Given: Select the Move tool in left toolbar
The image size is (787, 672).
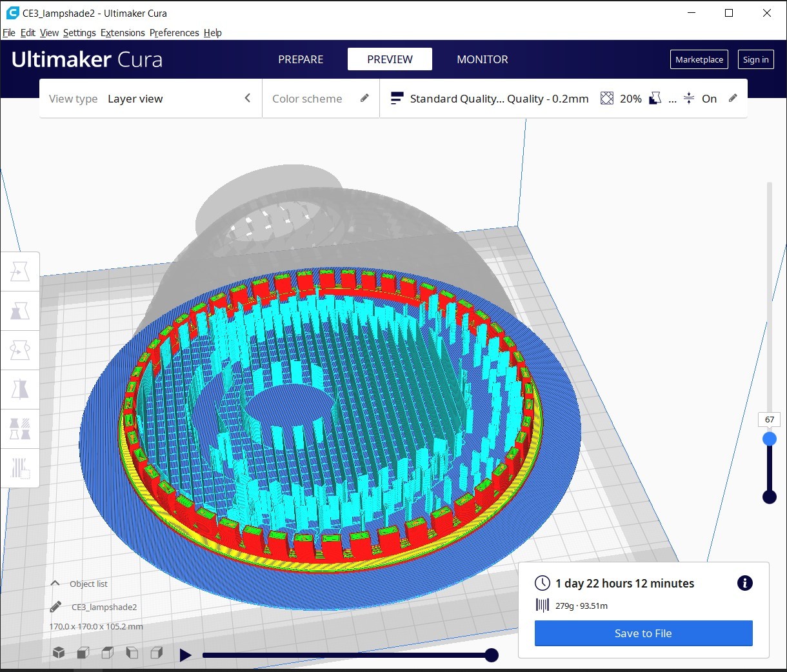Looking at the screenshot, I should coord(20,272).
